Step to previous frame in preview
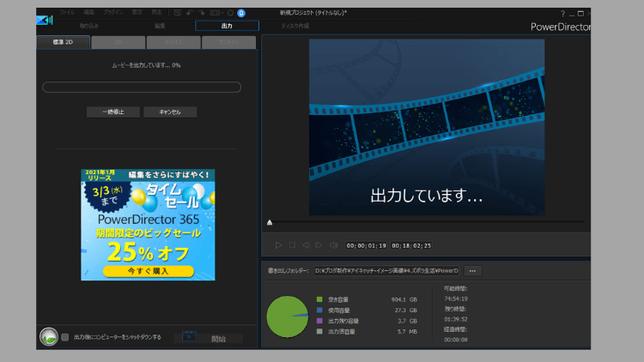This screenshot has width=644, height=362. [x=306, y=245]
